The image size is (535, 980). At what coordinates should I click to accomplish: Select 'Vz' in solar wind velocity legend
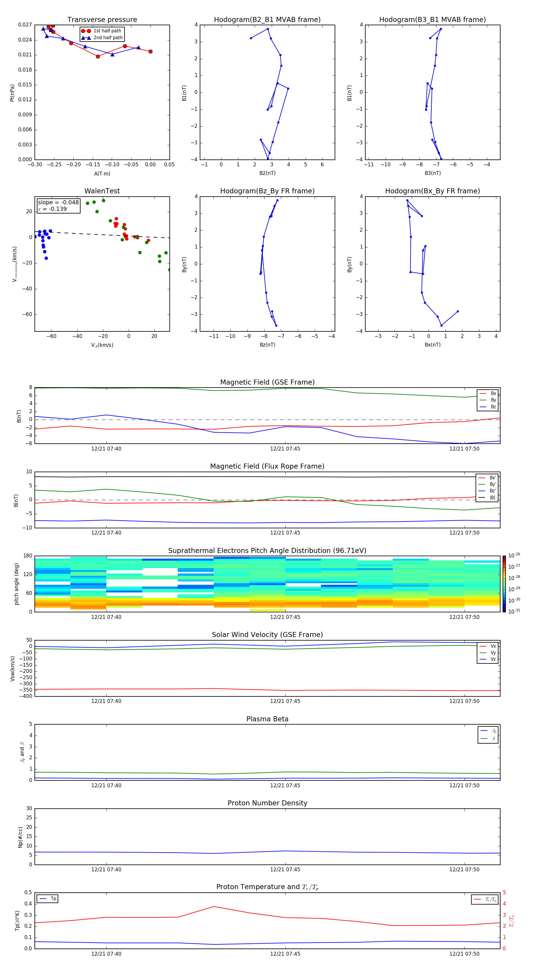488,659
